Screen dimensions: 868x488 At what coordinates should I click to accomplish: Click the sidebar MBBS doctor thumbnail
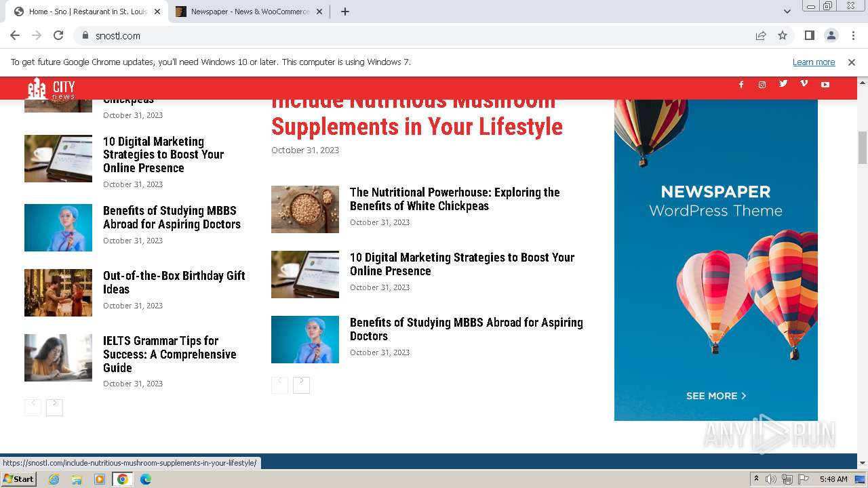(x=58, y=228)
